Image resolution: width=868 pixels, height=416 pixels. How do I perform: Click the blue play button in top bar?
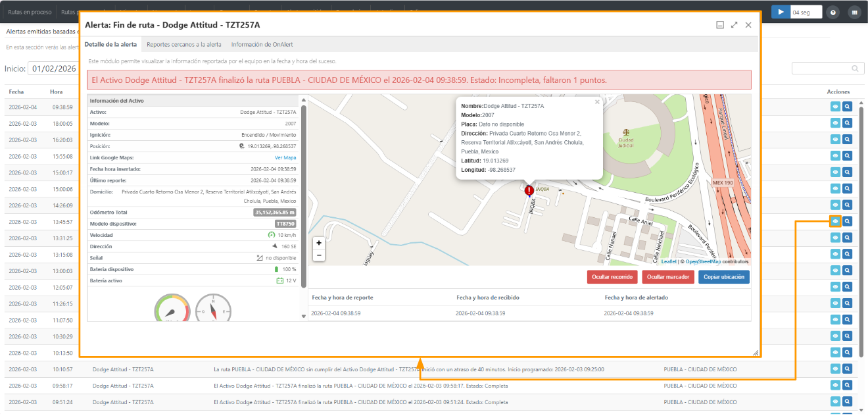click(x=781, y=12)
